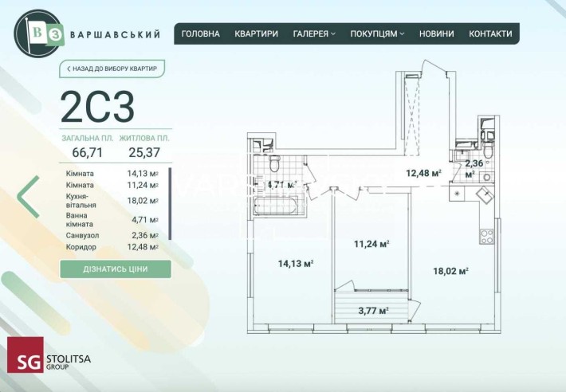Expand the Галерея dropdown menu
The height and width of the screenshot is (392, 566).
click(x=314, y=34)
